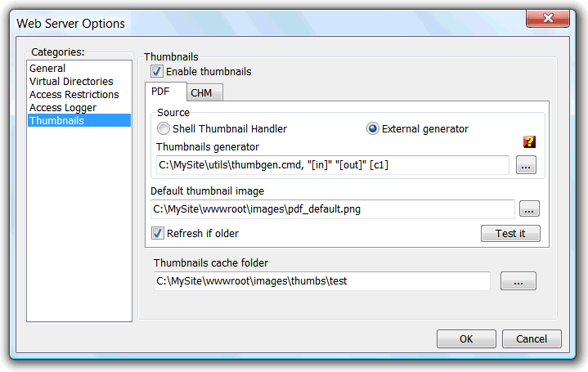588x372 pixels.
Task: Browse for default thumbnail image
Action: pos(529,208)
